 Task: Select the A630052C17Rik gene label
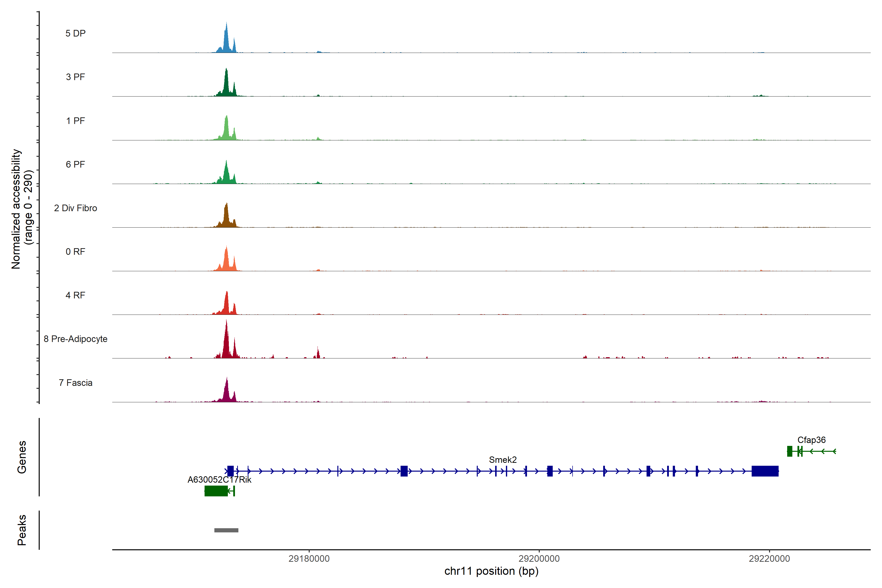tap(219, 480)
